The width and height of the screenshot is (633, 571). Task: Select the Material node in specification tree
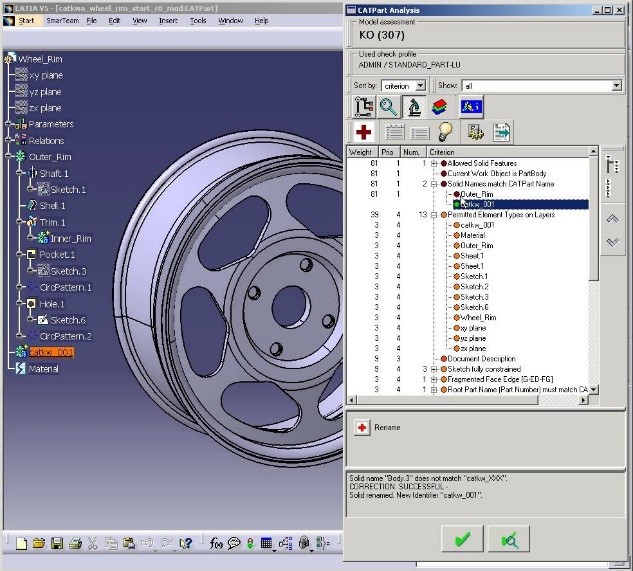click(x=44, y=369)
